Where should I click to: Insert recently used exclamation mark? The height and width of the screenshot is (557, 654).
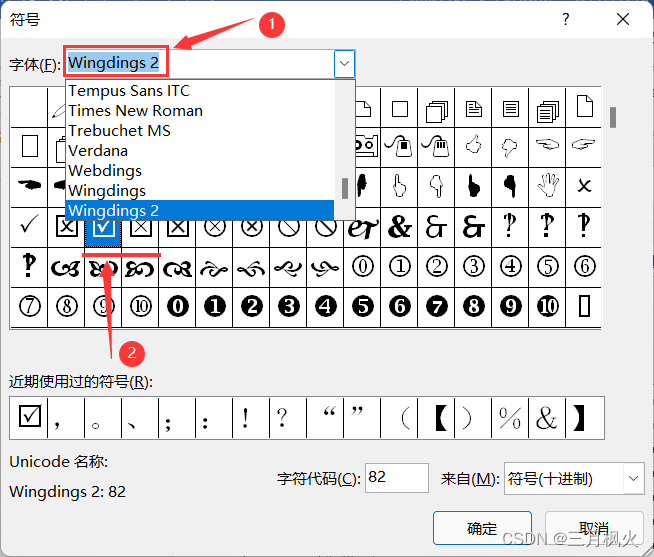[251, 417]
